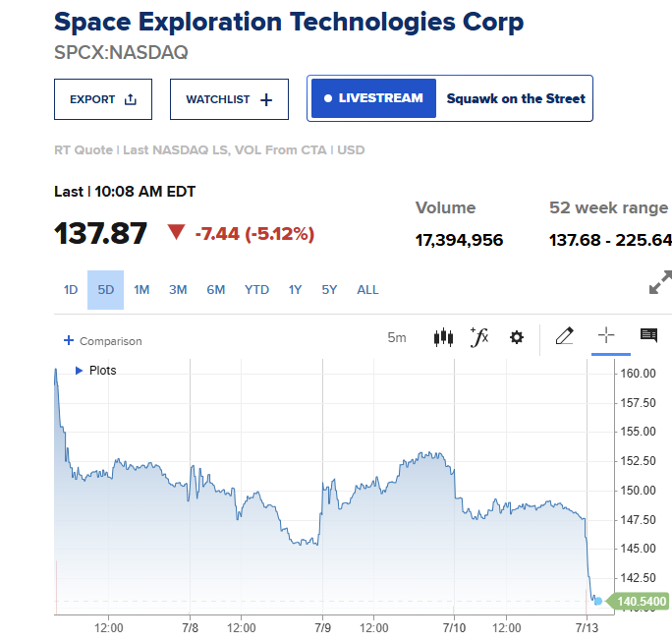Select the YTD time range

(x=256, y=290)
